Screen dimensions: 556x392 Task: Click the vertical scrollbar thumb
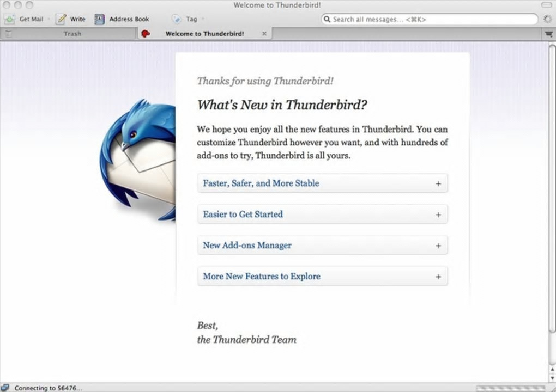[x=552, y=188]
